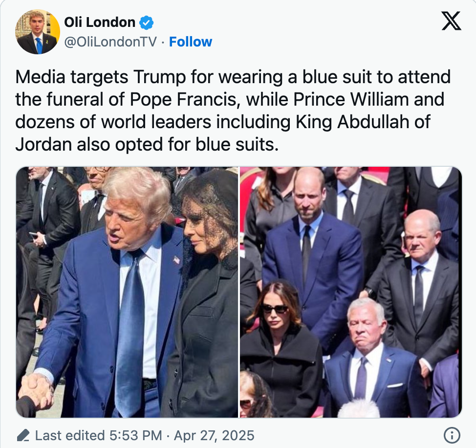The width and height of the screenshot is (476, 448).
Task: Open the tweet info icon
Action: tap(452, 435)
